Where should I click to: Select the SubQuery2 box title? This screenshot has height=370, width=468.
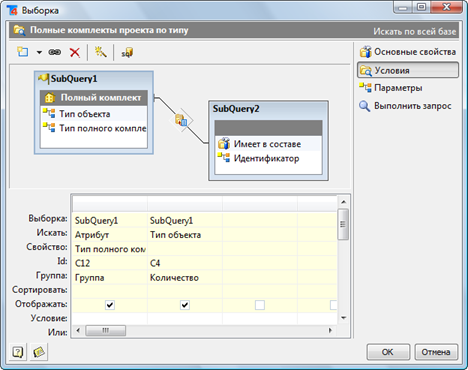pyautogui.click(x=236, y=109)
